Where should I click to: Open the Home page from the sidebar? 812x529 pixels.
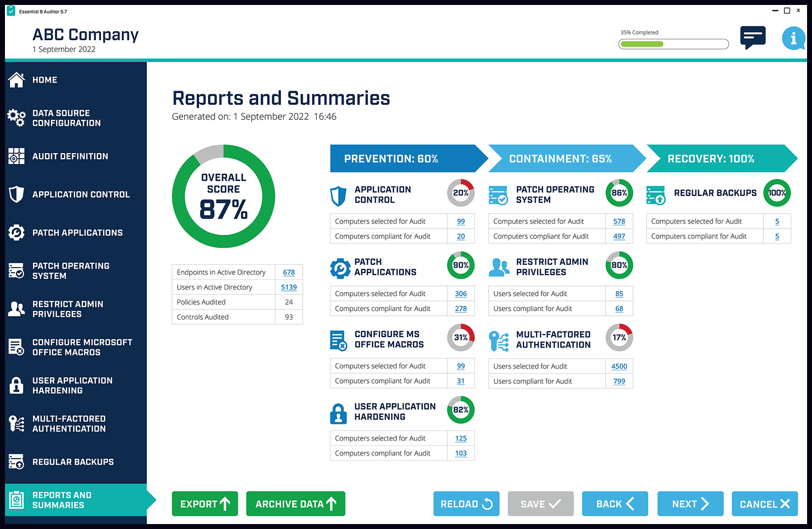tap(16, 79)
